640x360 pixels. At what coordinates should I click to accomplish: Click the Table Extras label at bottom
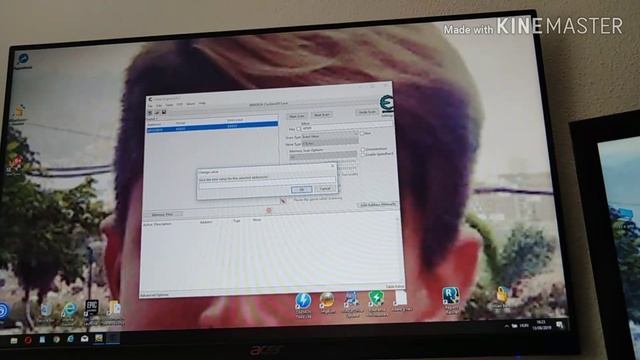(x=395, y=286)
